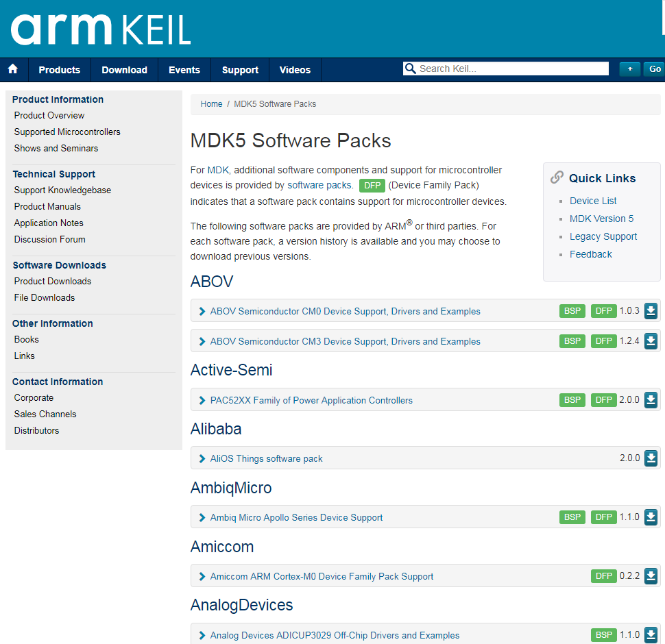665x644 pixels.
Task: Open Application Notes in sidebar
Action: tap(49, 223)
